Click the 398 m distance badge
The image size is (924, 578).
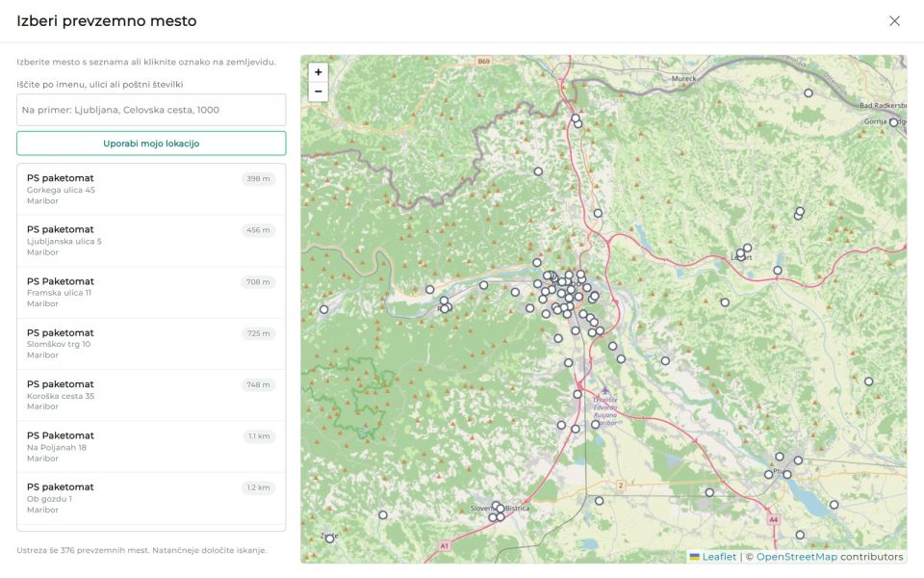point(258,179)
